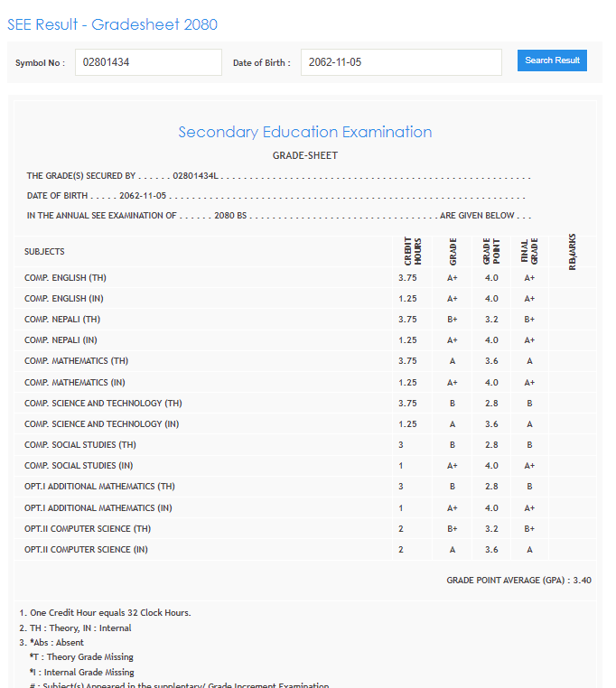Click the COMP. MATHEMATICS (IN) subject row

(76, 383)
